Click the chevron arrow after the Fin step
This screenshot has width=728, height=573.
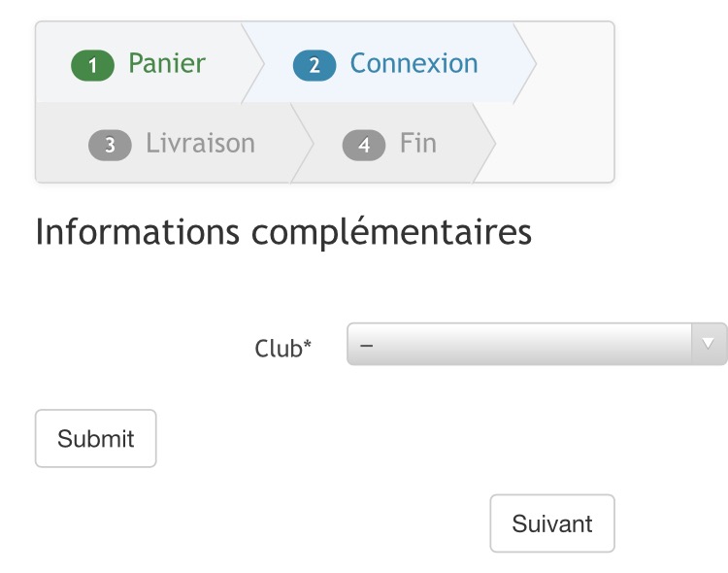pos(484,143)
